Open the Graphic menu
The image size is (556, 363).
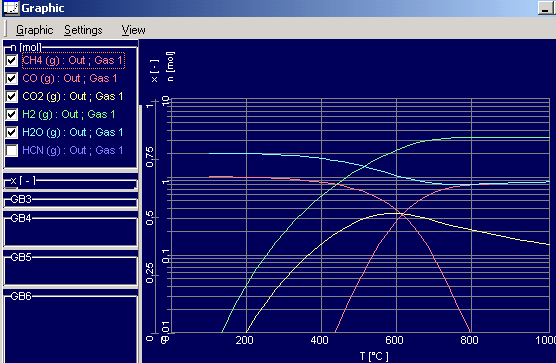click(x=34, y=30)
